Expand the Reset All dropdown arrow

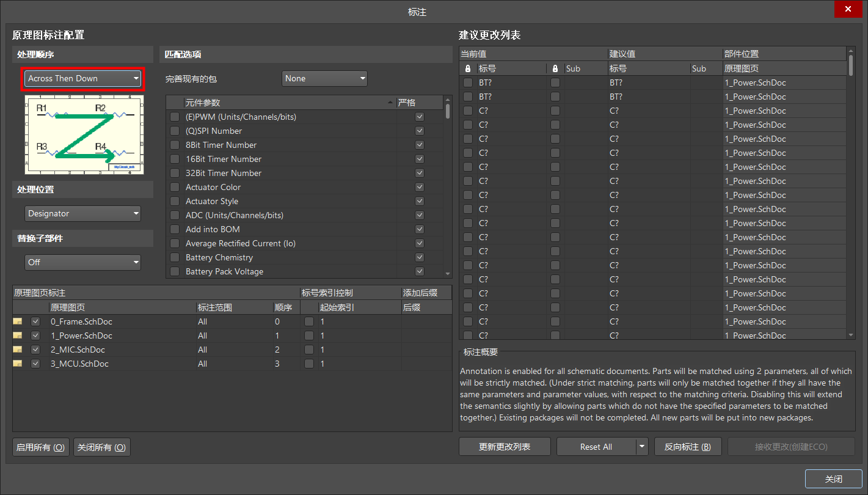[641, 447]
